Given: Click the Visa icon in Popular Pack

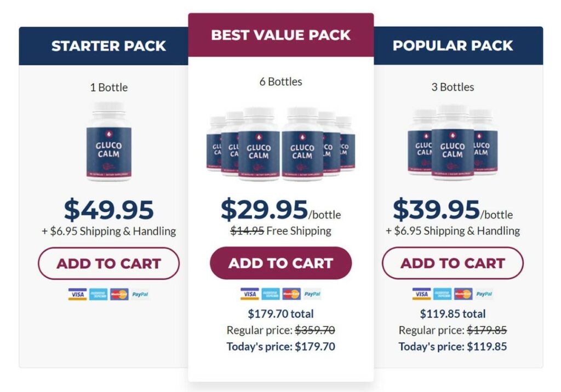Looking at the screenshot, I should [421, 294].
